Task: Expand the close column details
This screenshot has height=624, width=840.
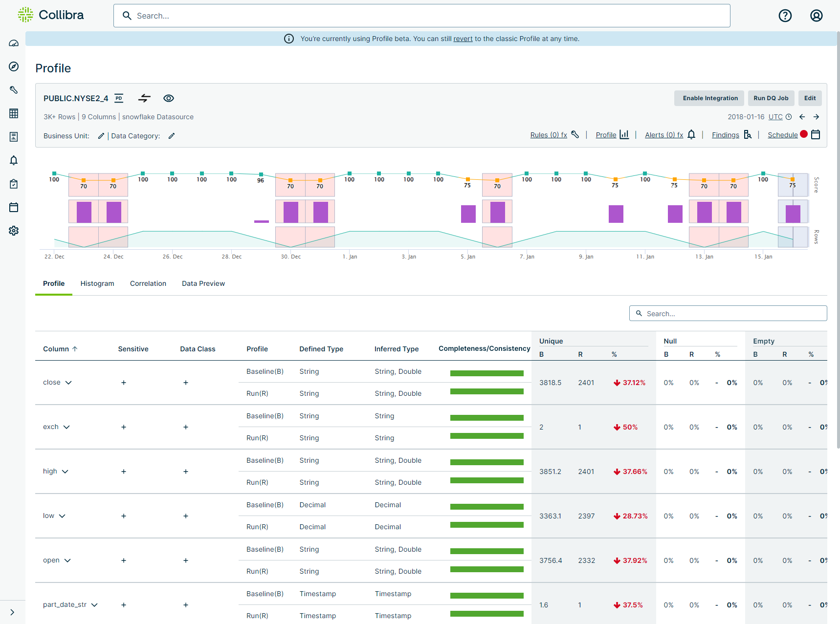Action: 68,383
